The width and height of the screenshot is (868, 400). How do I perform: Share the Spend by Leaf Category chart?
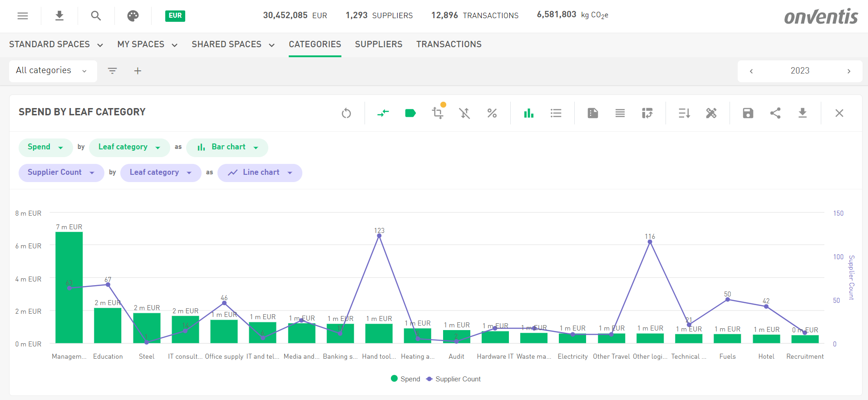pyautogui.click(x=775, y=113)
